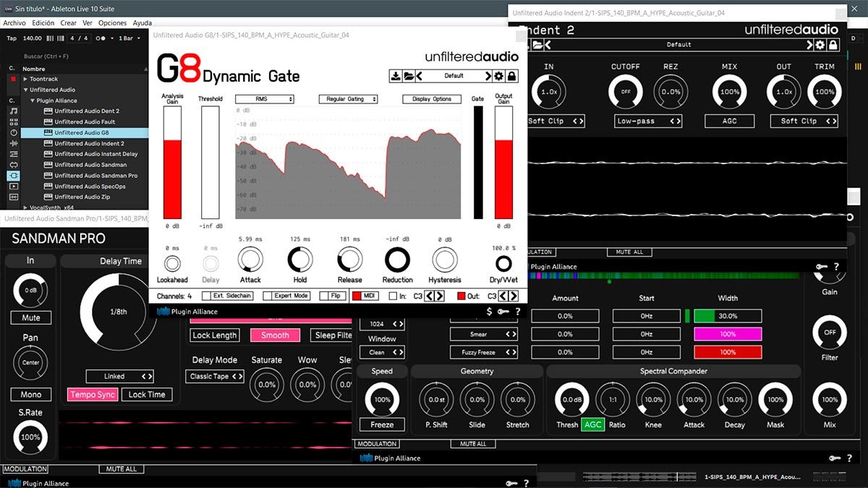Screen dimensions: 868x488
Task: Open the RMS detection mode dropdown
Action: (264, 99)
